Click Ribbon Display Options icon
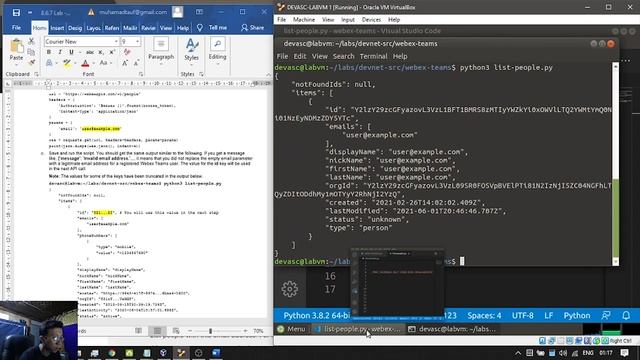 [199, 12]
